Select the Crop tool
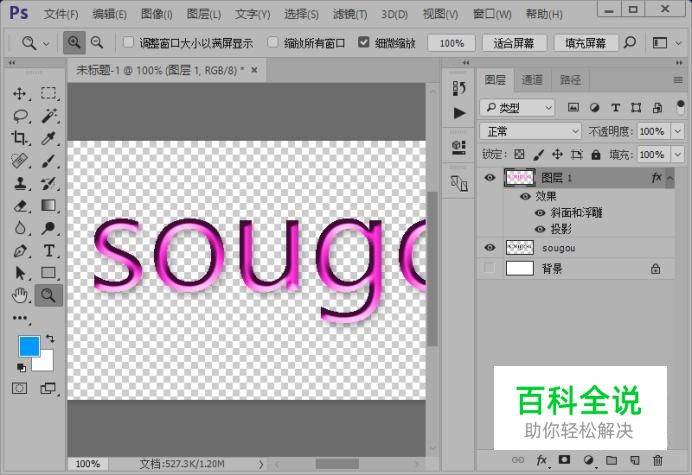Image resolution: width=692 pixels, height=475 pixels. pos(19,139)
